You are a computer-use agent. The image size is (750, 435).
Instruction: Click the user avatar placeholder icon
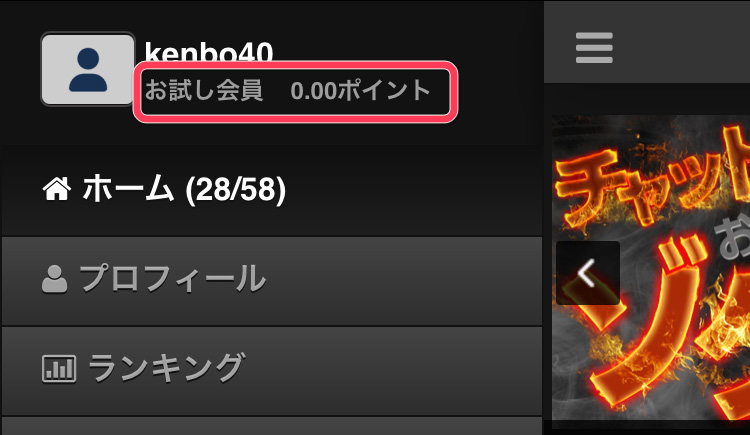(88, 69)
